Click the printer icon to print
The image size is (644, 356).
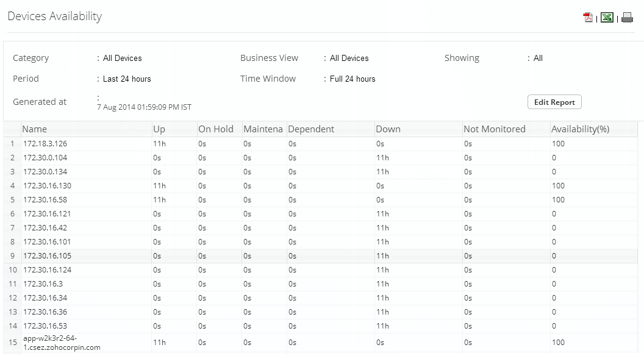[x=627, y=18]
